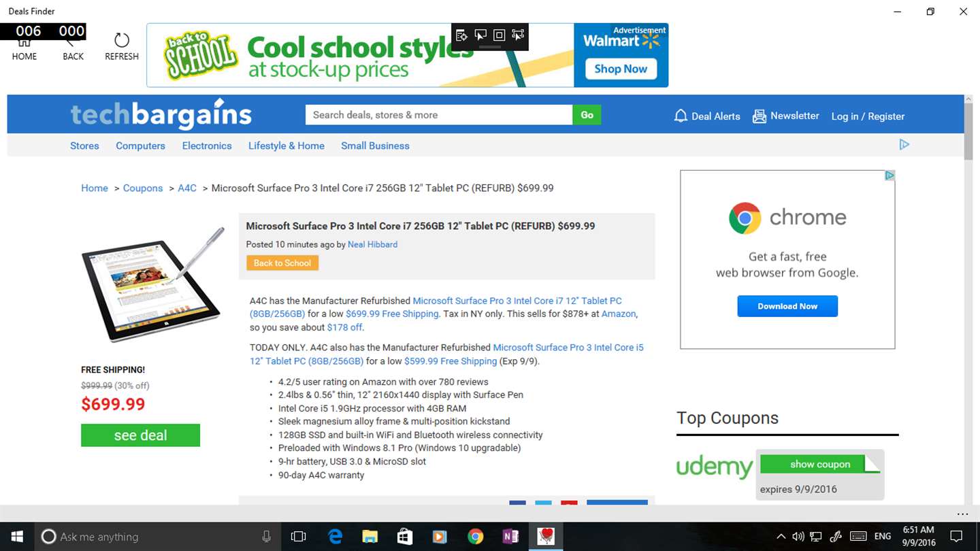This screenshot has width=980, height=551.
Task: Select the Deals Finder app icon in taskbar
Action: [x=546, y=537]
